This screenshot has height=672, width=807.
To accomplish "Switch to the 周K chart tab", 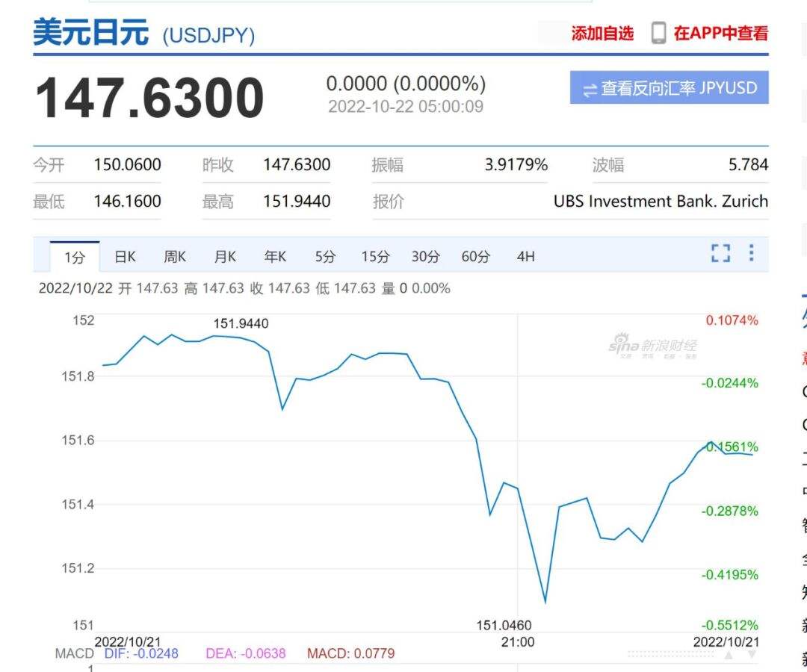I will coord(175,257).
